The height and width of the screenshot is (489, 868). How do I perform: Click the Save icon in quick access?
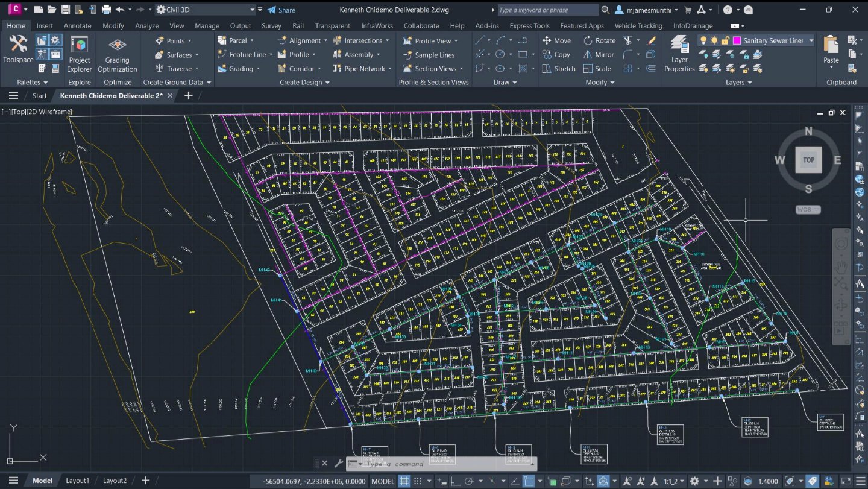click(x=65, y=10)
